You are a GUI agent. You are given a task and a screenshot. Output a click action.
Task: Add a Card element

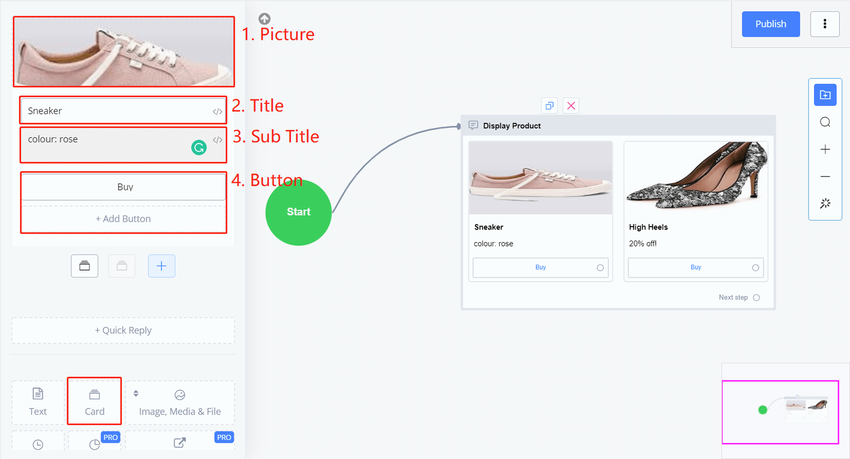click(94, 402)
